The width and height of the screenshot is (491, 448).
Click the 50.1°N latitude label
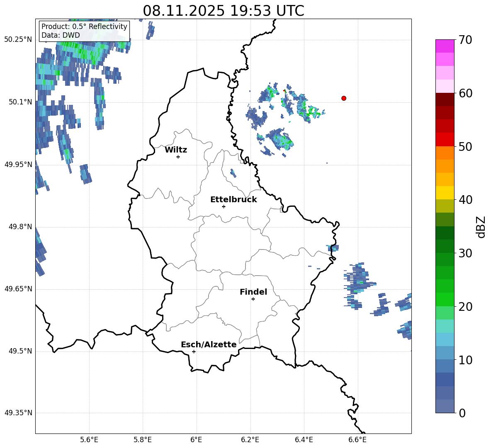20,102
